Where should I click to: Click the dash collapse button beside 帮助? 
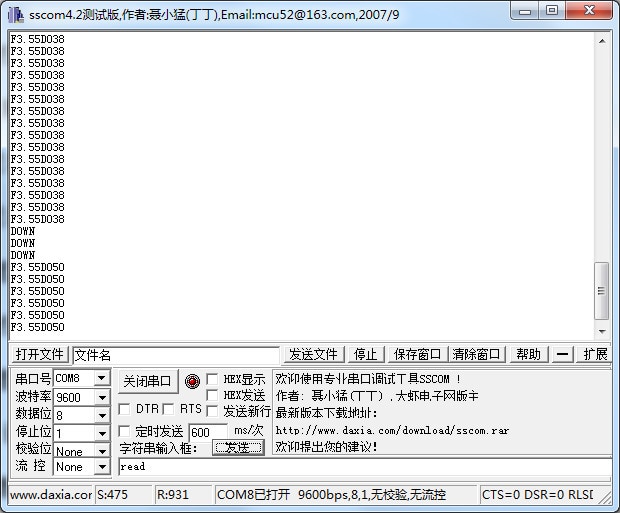pos(563,354)
